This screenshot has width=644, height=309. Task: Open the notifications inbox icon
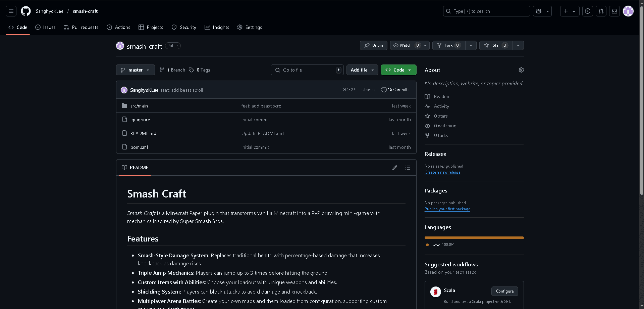pos(614,11)
